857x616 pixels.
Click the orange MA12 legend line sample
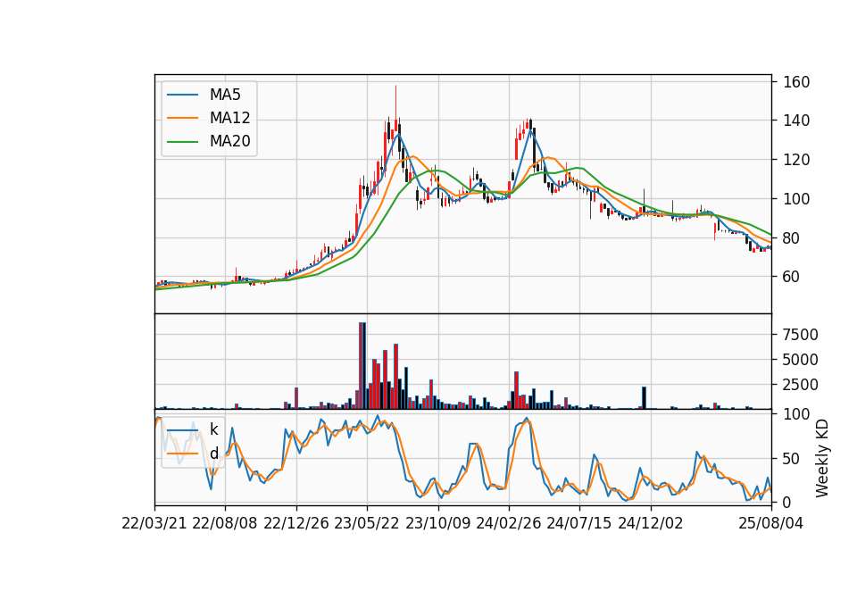182,118
